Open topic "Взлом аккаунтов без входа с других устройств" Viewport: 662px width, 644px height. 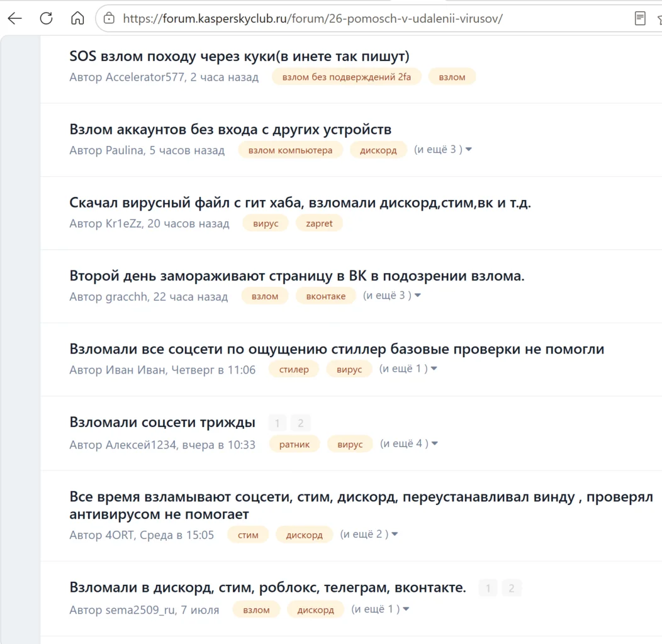[230, 129]
